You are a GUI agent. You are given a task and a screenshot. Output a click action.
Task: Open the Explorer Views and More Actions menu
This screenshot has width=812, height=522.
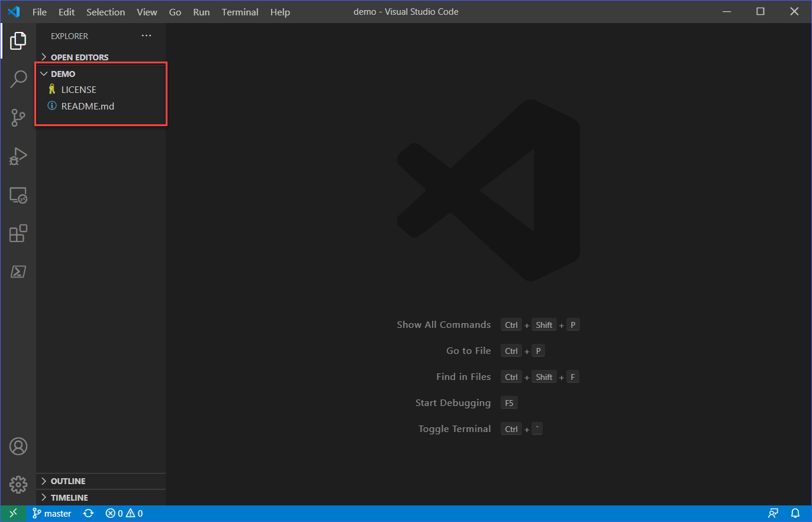click(x=146, y=36)
